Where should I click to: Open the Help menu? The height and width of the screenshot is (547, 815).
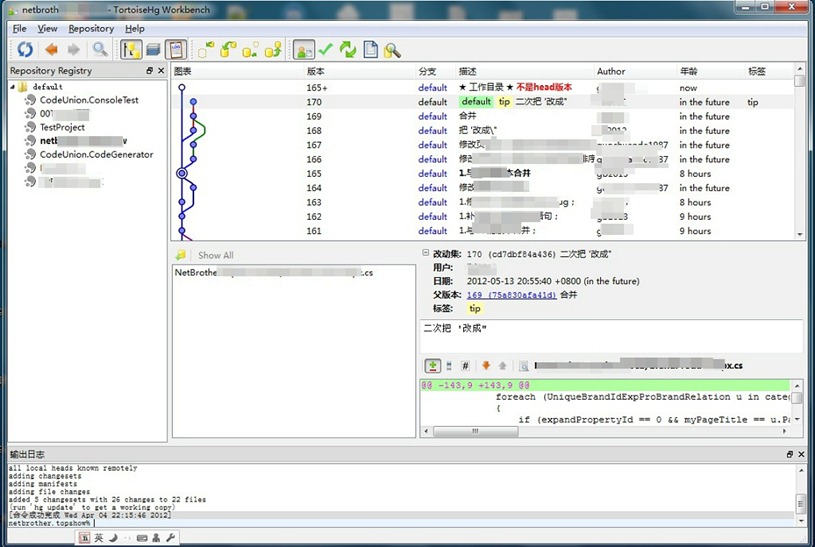pyautogui.click(x=135, y=29)
